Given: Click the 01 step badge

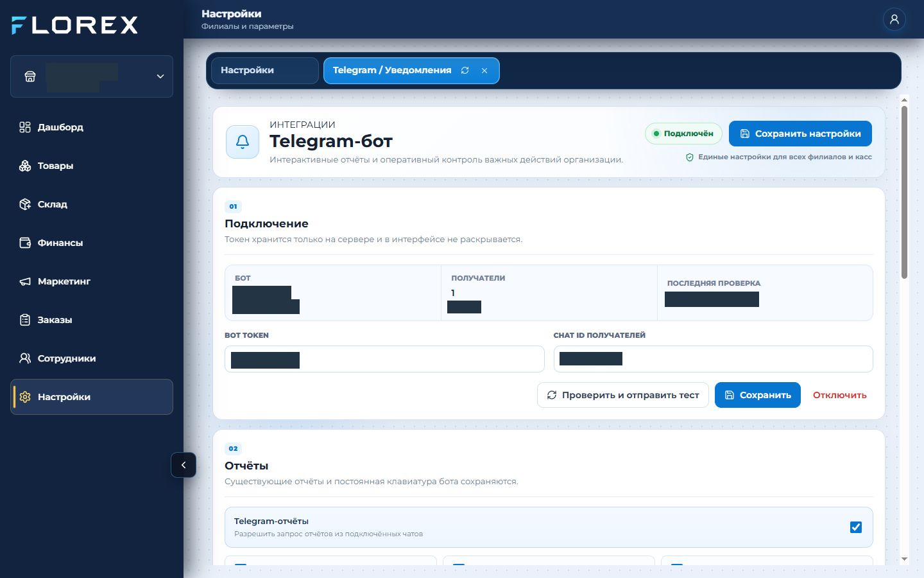Looking at the screenshot, I should pyautogui.click(x=233, y=206).
